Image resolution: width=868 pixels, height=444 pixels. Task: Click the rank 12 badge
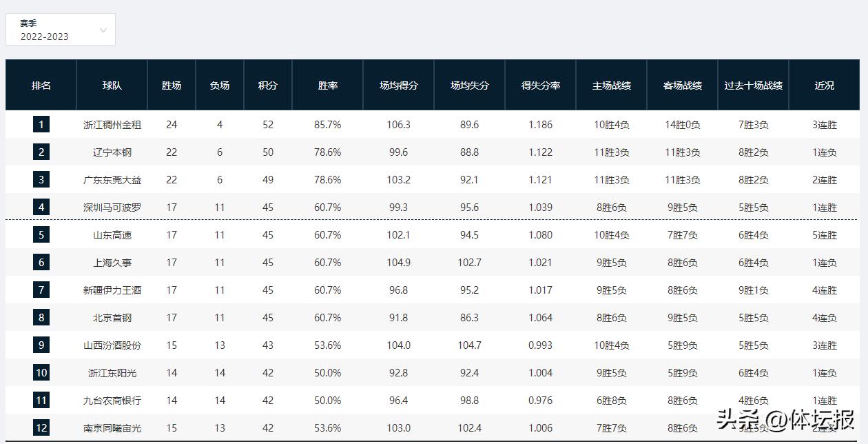[41, 428]
